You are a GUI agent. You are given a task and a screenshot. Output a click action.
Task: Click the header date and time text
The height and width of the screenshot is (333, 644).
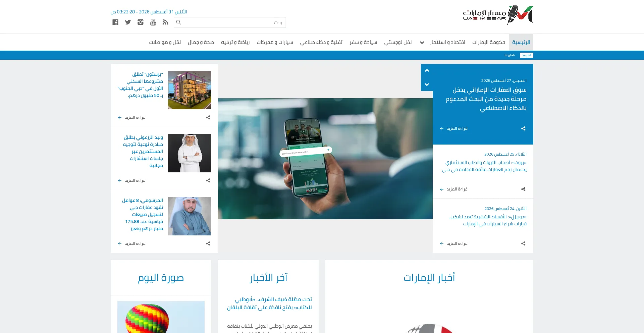pyautogui.click(x=149, y=12)
